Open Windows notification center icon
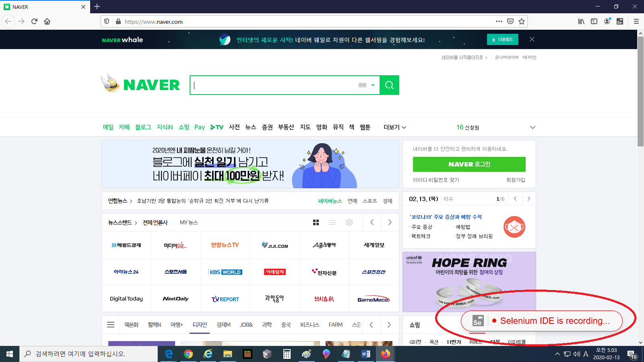This screenshot has height=362, width=644. coord(631,354)
